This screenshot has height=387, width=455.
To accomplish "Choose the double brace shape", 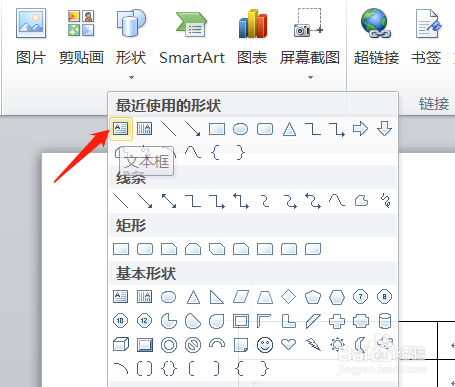I will click(x=169, y=369).
